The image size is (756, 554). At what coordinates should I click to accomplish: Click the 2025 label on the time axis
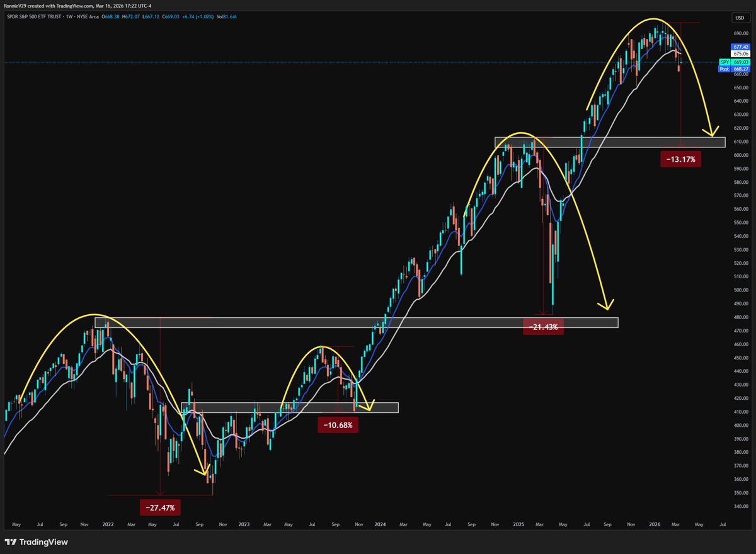click(x=518, y=523)
